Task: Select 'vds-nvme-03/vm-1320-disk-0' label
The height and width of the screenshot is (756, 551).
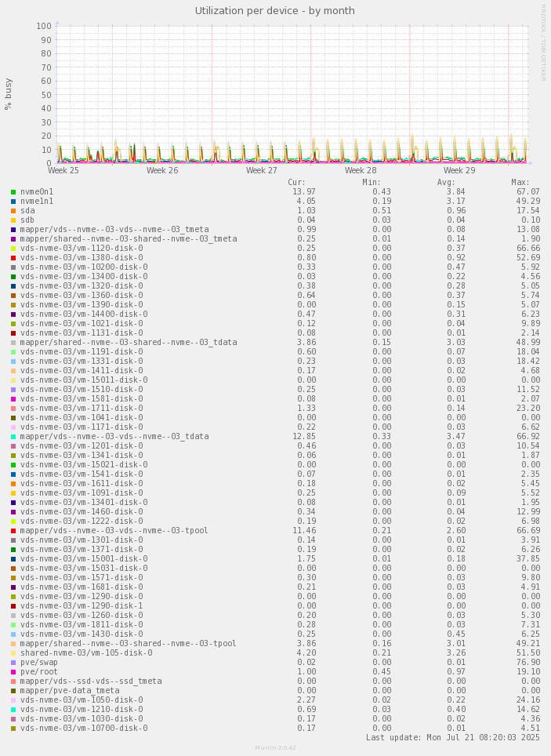Action: [x=82, y=286]
